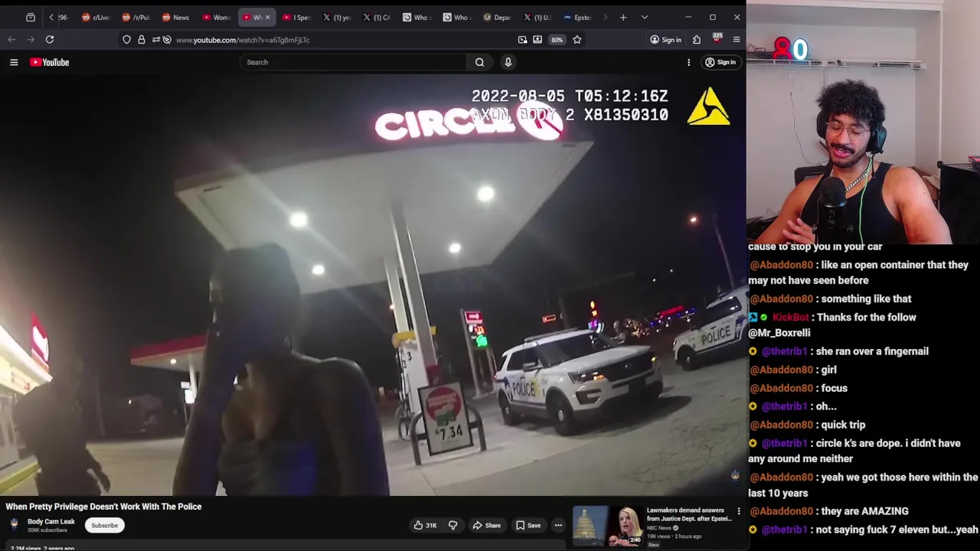Viewport: 980px width, 551px height.
Task: Open options menu for NBC News video
Action: [x=739, y=510]
